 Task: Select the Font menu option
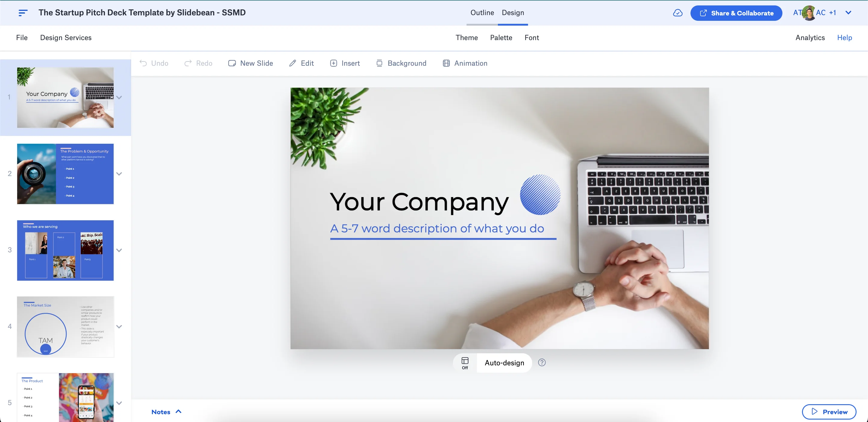(x=531, y=38)
